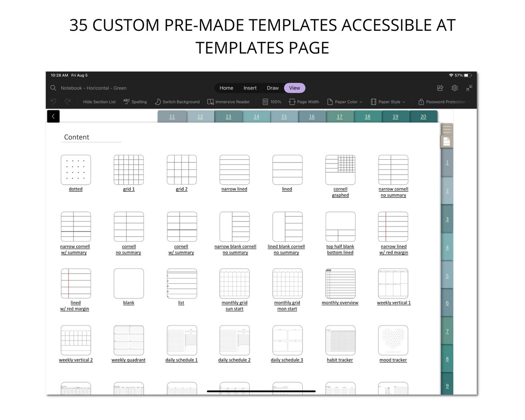The height and width of the screenshot is (420, 525).
Task: Toggle Hide Section List
Action: point(99,102)
